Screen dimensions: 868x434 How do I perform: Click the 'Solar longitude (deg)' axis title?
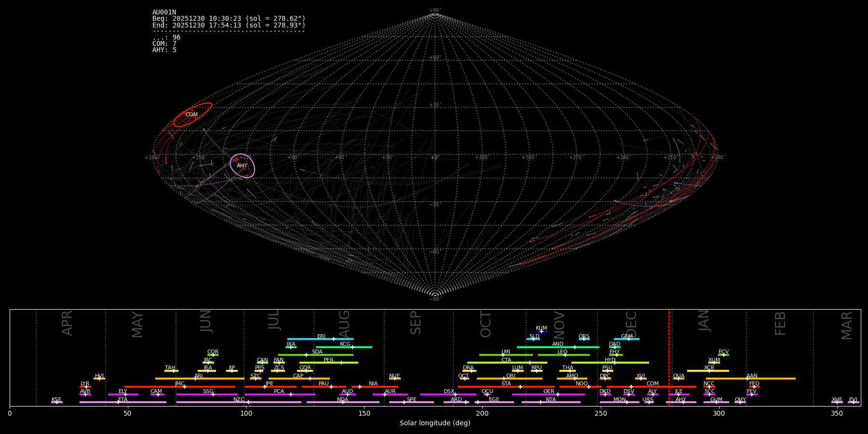(x=435, y=423)
